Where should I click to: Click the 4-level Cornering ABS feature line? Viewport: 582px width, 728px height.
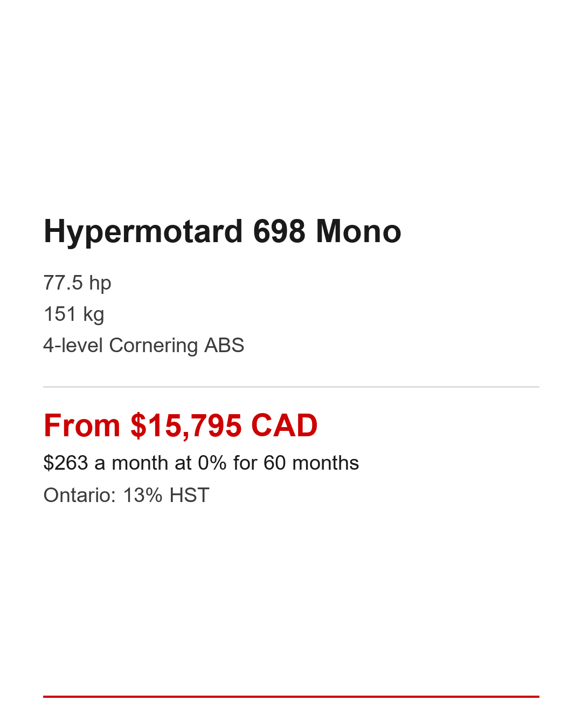[x=143, y=346]
